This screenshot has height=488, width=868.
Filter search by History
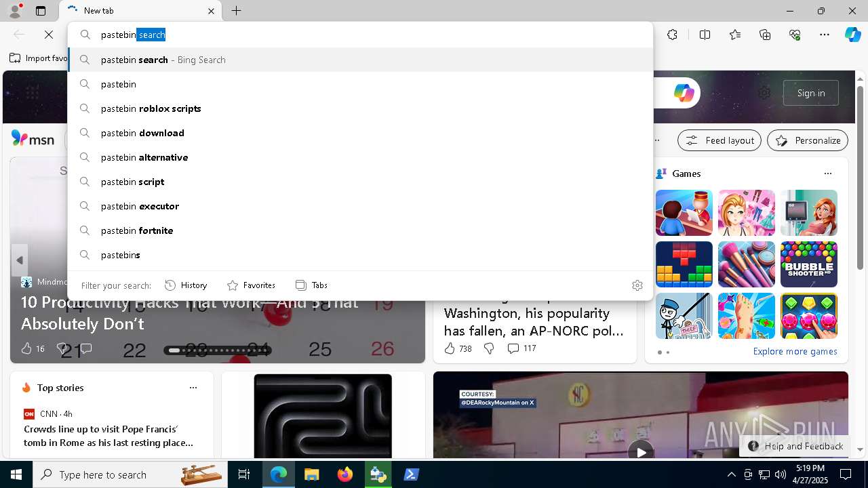(x=186, y=285)
